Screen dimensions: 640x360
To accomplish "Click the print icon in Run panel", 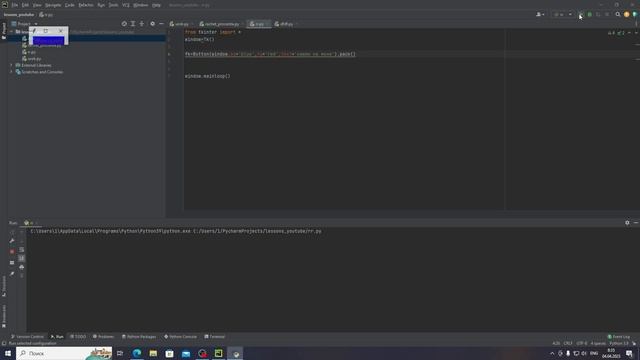I will (22, 267).
